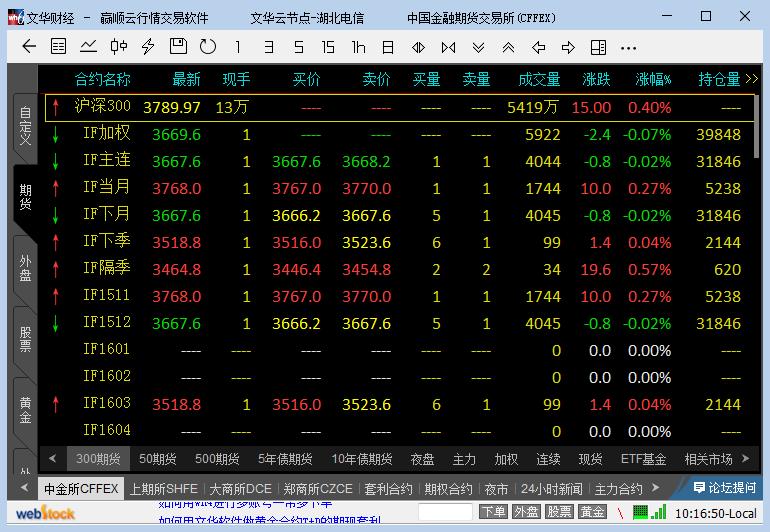Open the 自定义 tab in the left sidebar
The height and width of the screenshot is (532, 770).
coord(25,127)
